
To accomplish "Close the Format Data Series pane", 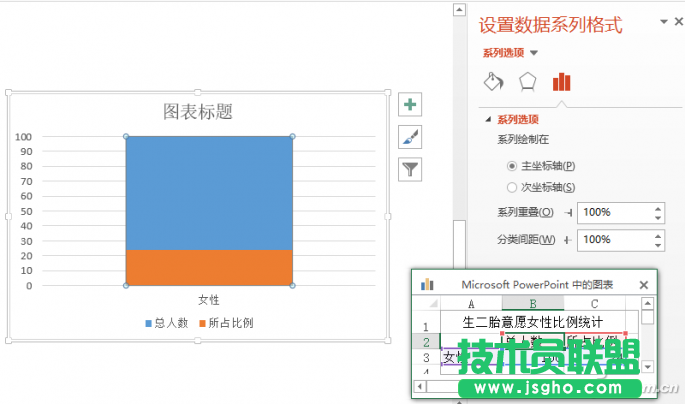I will point(678,22).
